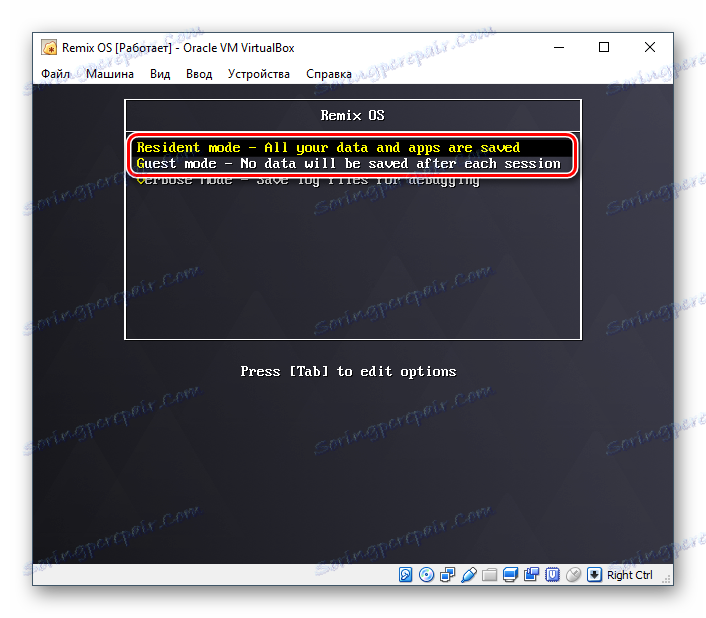Image resolution: width=706 pixels, height=618 pixels.
Task: Open the Файл menu
Action: (55, 74)
